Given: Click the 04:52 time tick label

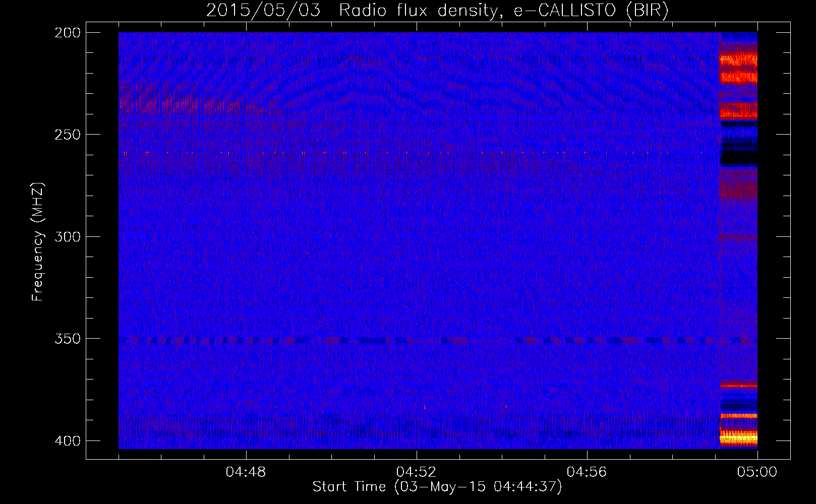Looking at the screenshot, I should coord(416,472).
